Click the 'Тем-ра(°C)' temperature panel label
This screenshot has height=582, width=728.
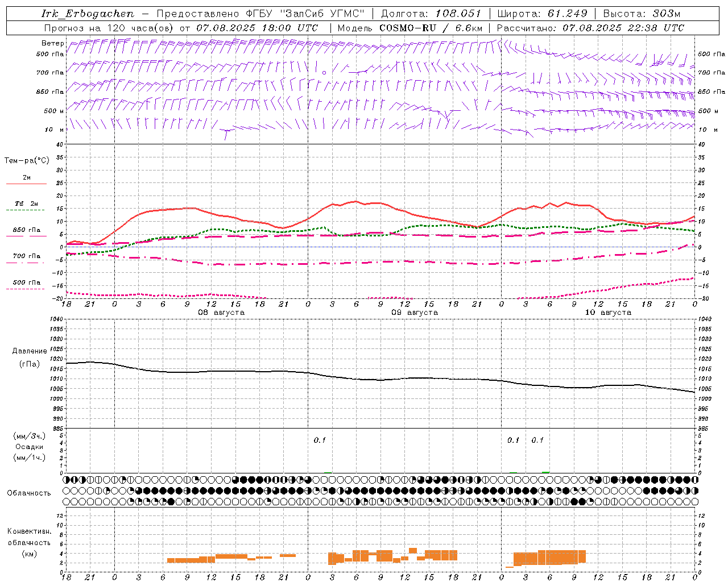pos(27,161)
